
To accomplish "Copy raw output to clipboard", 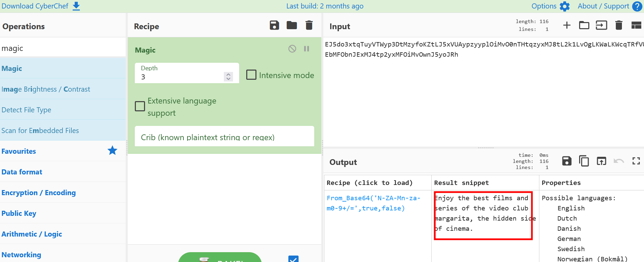I will pos(584,161).
